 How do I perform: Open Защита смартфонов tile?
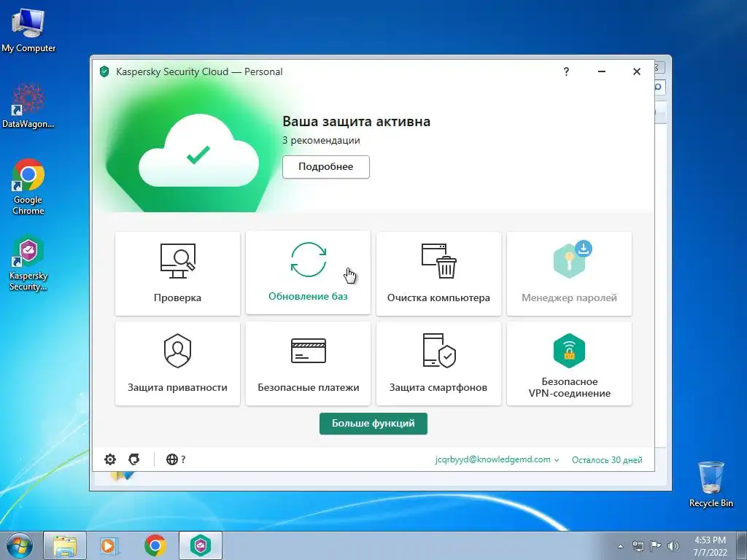438,363
